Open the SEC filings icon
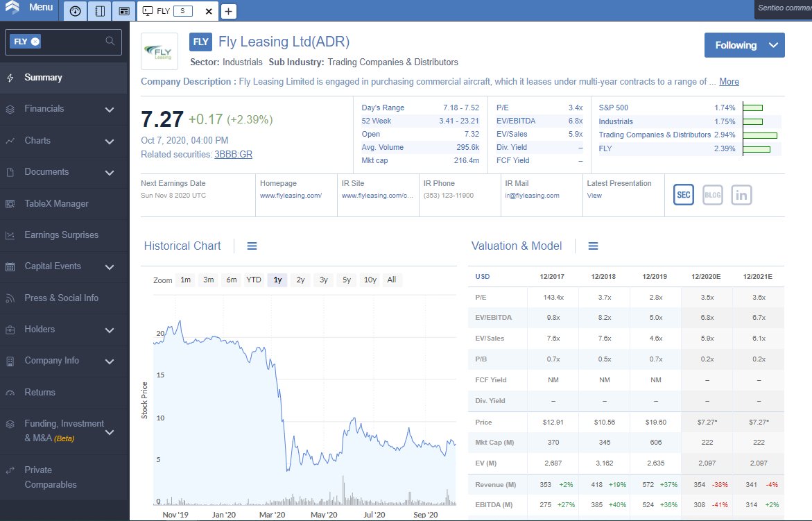 [x=684, y=195]
